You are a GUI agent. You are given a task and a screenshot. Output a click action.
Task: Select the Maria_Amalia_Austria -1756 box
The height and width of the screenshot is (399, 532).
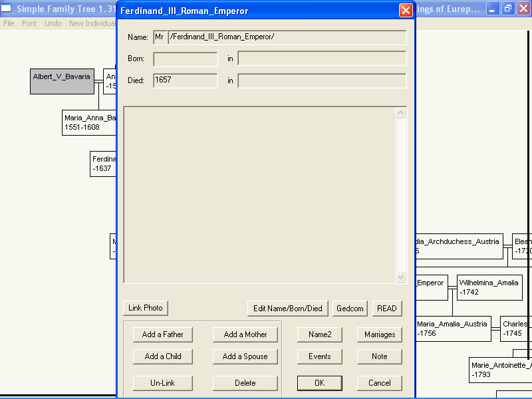(454, 329)
